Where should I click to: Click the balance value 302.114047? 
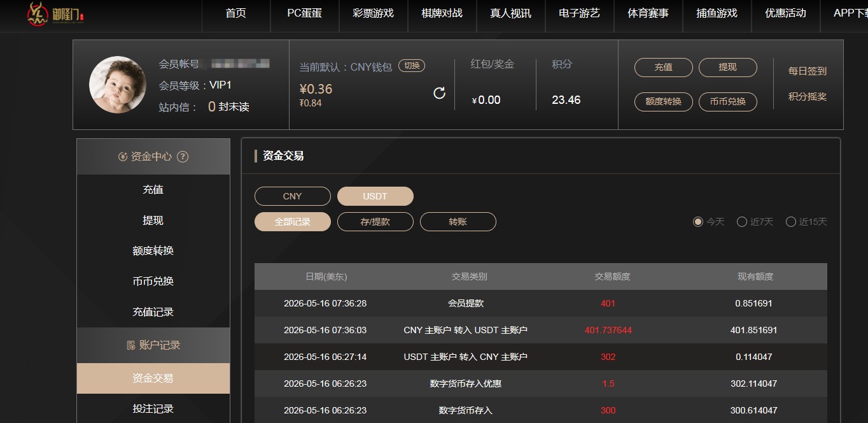click(754, 384)
